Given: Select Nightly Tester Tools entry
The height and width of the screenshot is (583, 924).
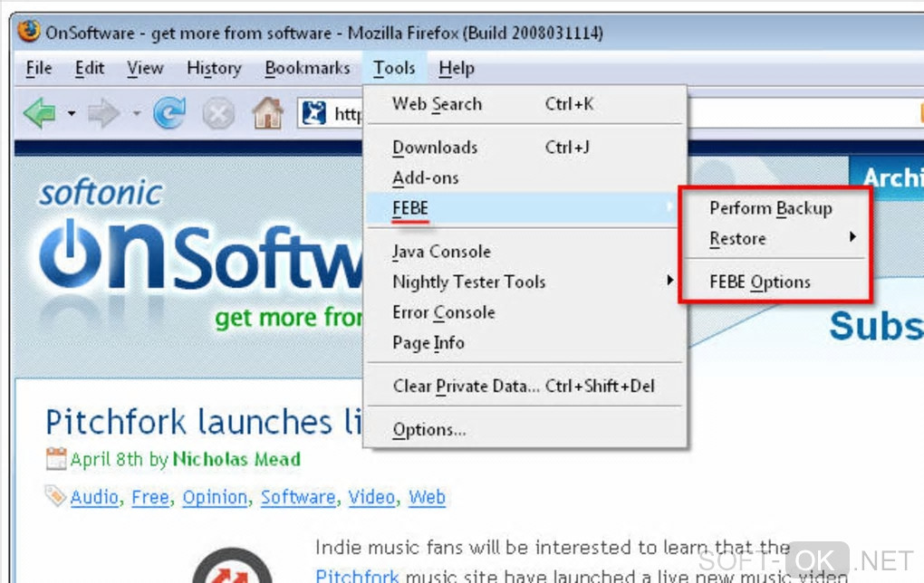Looking at the screenshot, I should coord(525,282).
